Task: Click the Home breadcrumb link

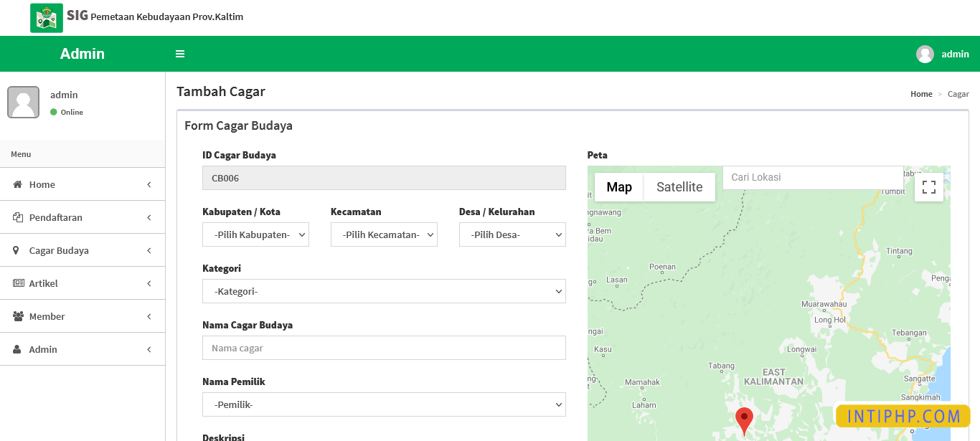Action: coord(921,94)
